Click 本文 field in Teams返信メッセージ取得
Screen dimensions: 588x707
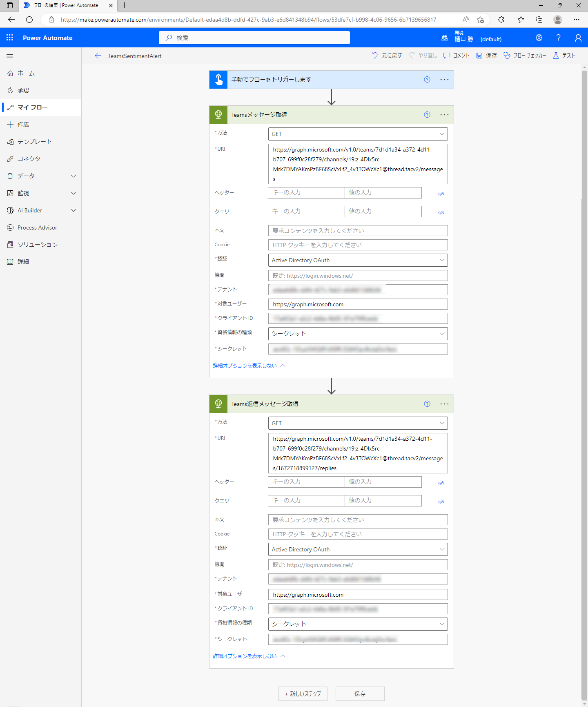358,520
